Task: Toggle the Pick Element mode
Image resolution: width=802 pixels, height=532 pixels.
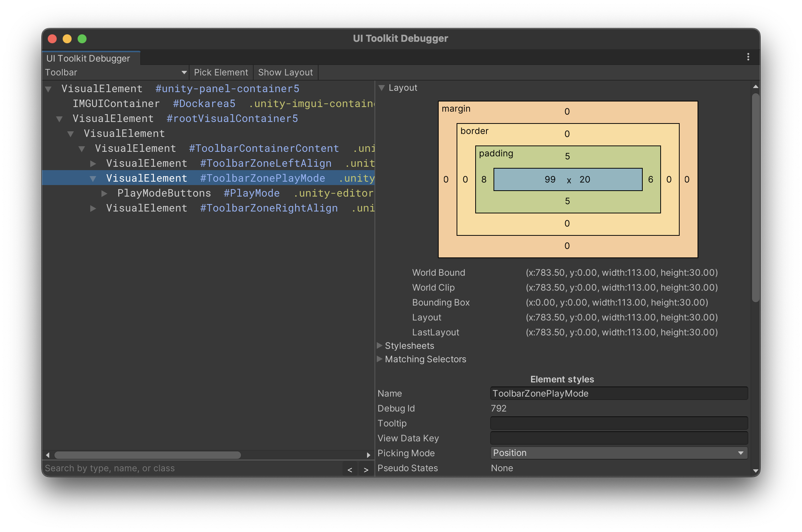Action: coord(221,72)
